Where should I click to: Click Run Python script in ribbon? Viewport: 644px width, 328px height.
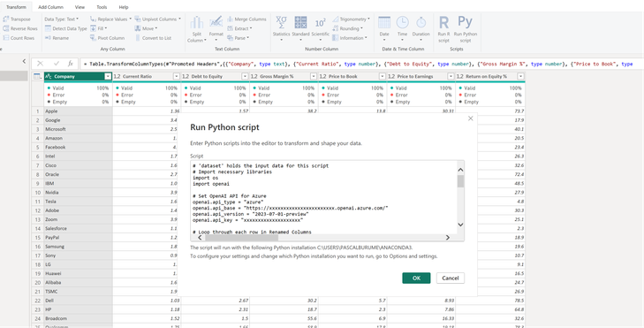tap(466, 29)
